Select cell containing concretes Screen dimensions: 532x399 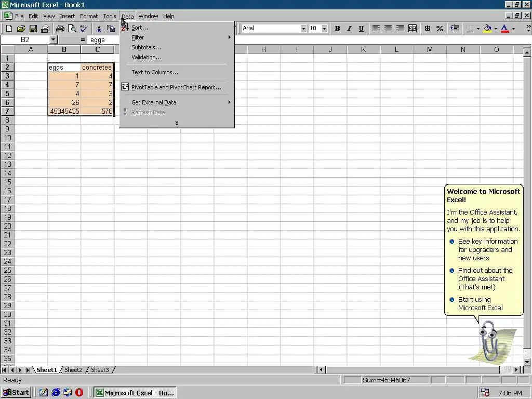click(x=97, y=67)
